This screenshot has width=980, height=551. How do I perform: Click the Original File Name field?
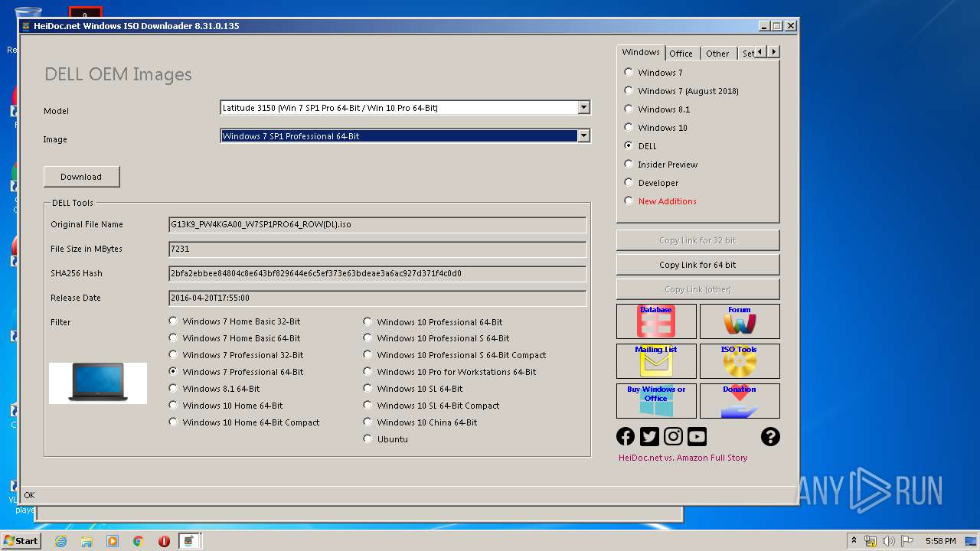coord(377,225)
